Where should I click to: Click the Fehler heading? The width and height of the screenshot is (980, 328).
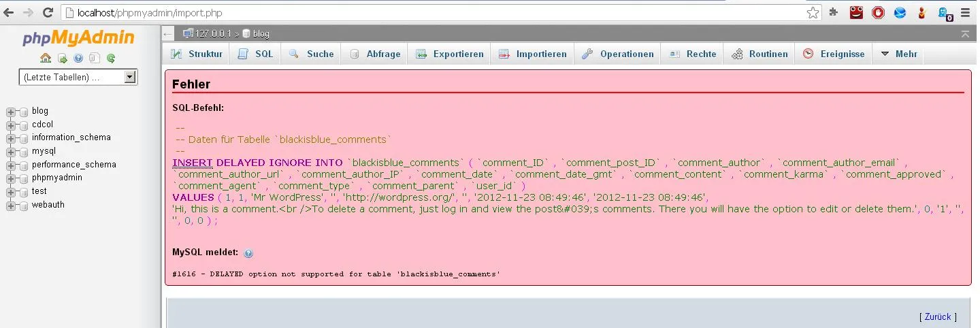pyautogui.click(x=191, y=84)
